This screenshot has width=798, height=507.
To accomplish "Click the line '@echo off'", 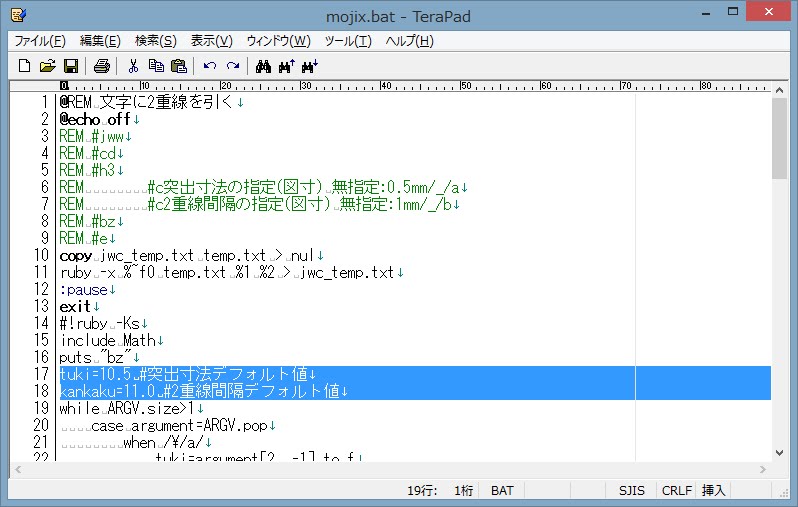I will tap(99, 119).
